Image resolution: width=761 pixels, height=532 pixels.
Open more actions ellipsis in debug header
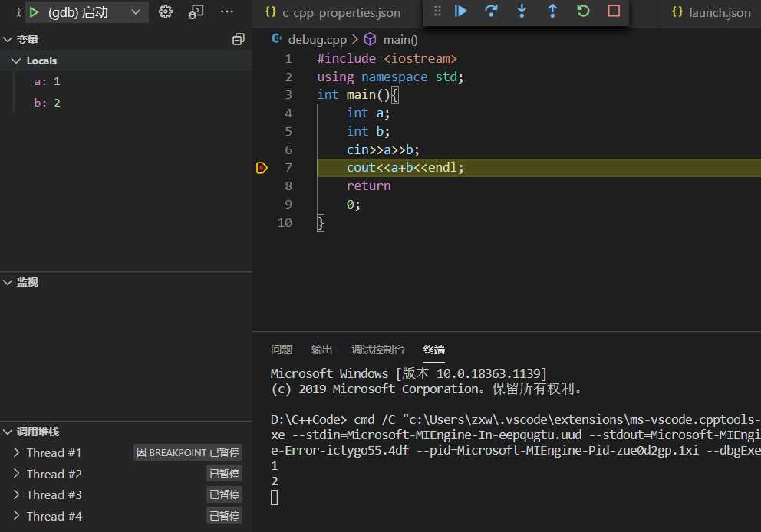226,11
